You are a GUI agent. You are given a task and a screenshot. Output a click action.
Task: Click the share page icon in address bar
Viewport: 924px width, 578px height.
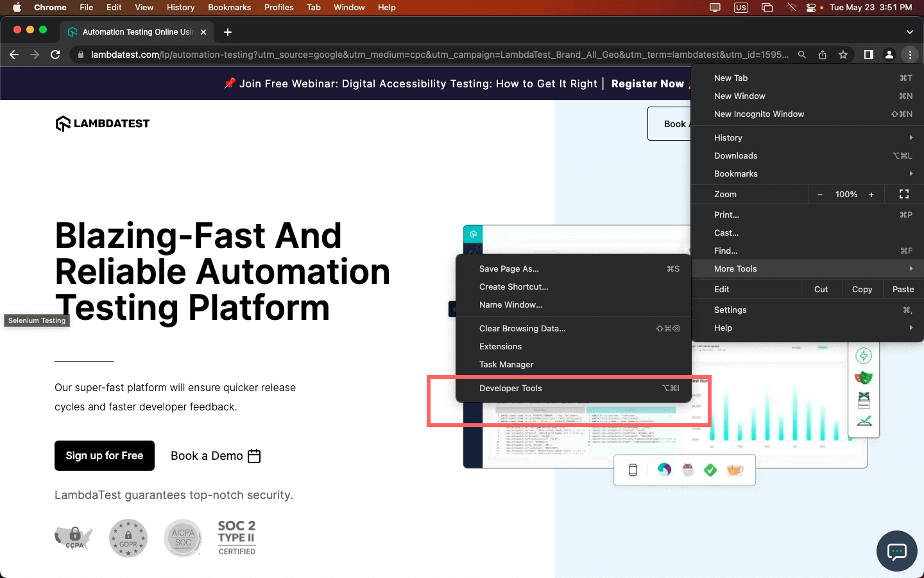click(823, 55)
